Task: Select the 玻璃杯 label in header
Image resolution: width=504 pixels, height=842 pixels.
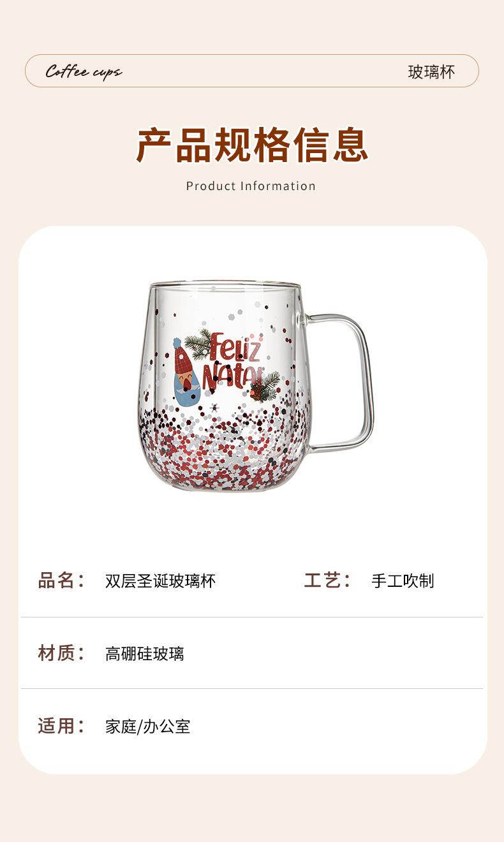Action: pos(431,71)
